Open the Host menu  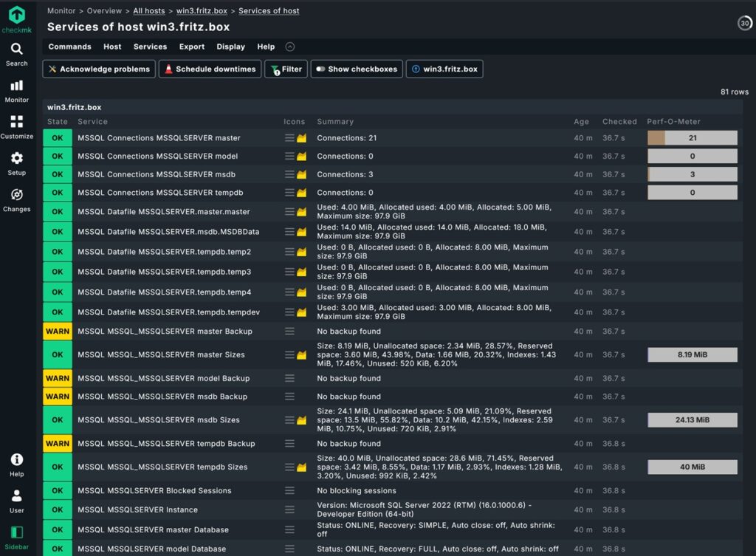[x=112, y=47]
